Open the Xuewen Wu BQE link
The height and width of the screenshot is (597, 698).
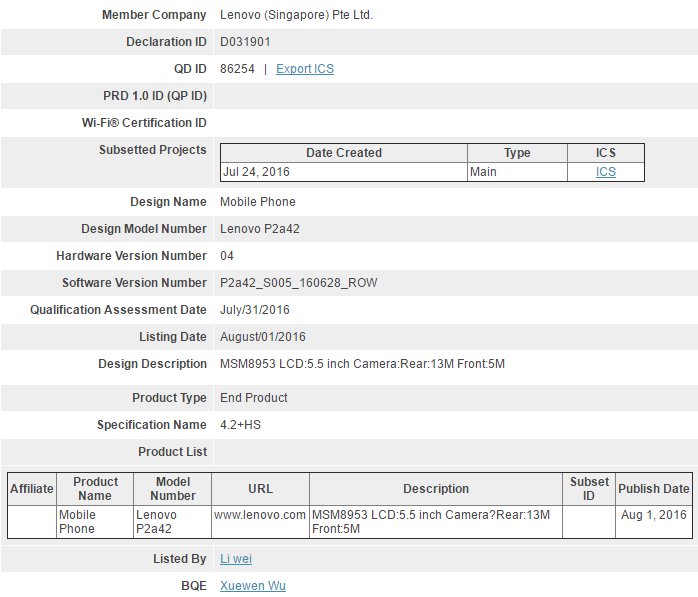click(252, 586)
